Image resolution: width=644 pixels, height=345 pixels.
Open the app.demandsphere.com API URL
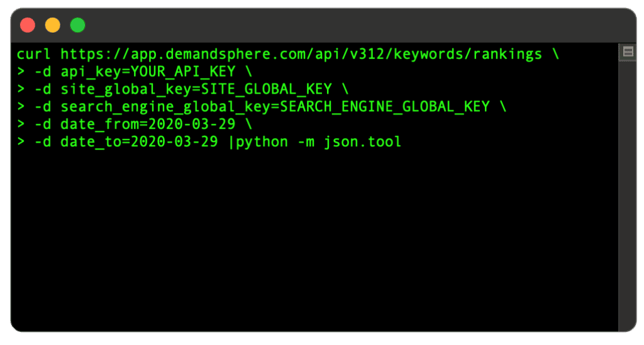(301, 54)
